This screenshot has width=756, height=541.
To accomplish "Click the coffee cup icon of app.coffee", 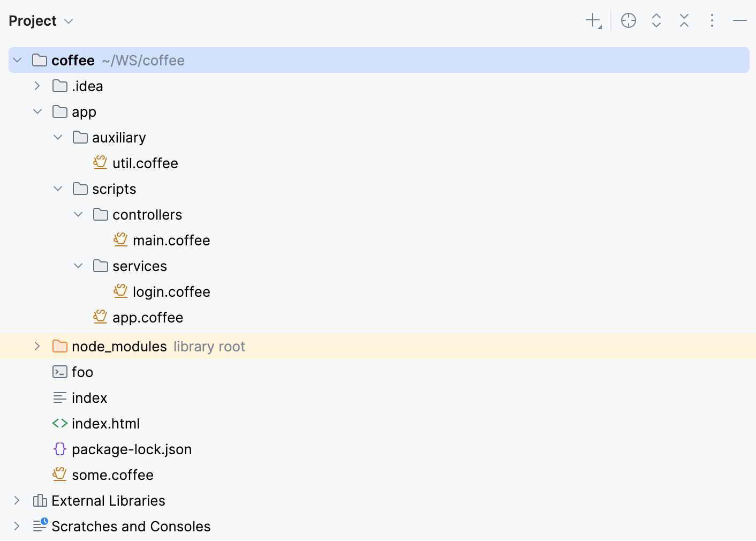I will click(100, 317).
